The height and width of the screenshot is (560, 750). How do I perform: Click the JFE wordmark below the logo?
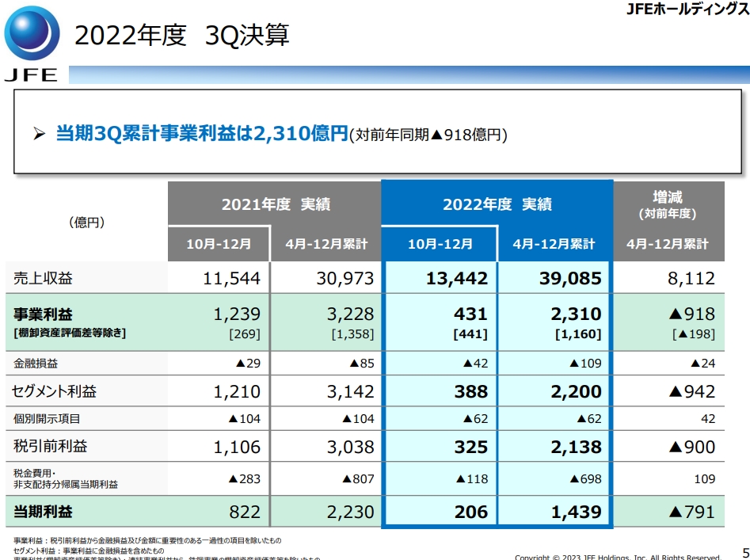coord(31,74)
